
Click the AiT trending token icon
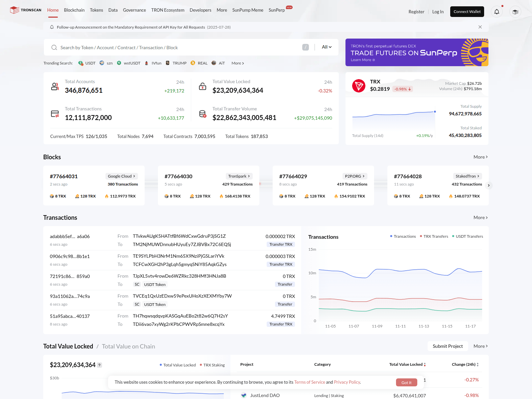pyautogui.click(x=214, y=63)
